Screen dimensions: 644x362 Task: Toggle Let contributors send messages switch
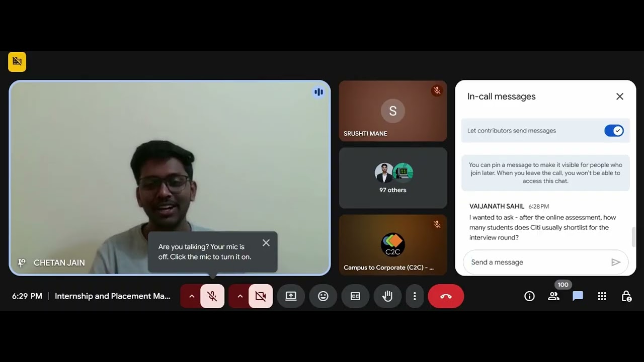(x=614, y=131)
